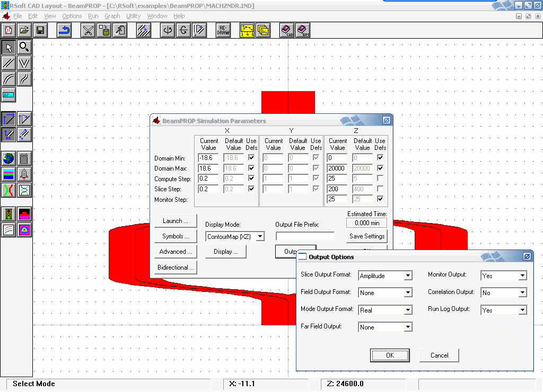Open a file with the folder icon
The width and height of the screenshot is (543, 392).
(x=24, y=30)
